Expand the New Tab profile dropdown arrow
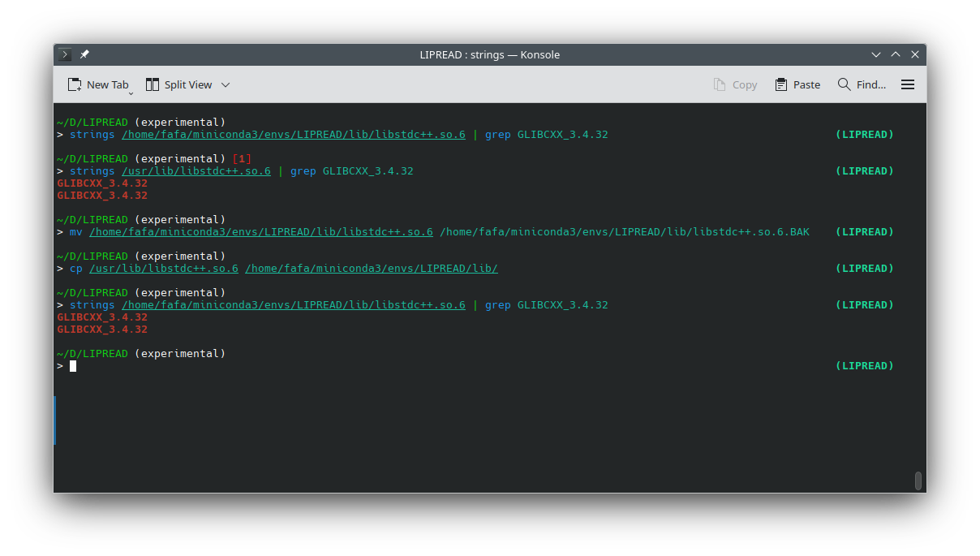 [x=131, y=93]
